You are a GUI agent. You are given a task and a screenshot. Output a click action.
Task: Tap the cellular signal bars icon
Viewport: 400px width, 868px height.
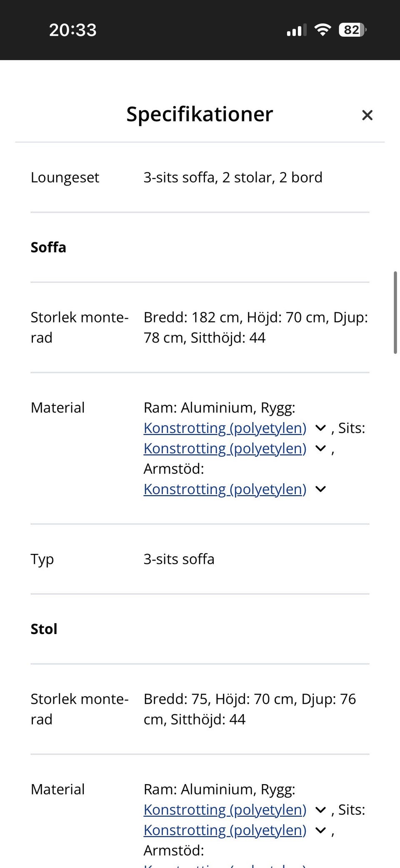[x=296, y=30]
